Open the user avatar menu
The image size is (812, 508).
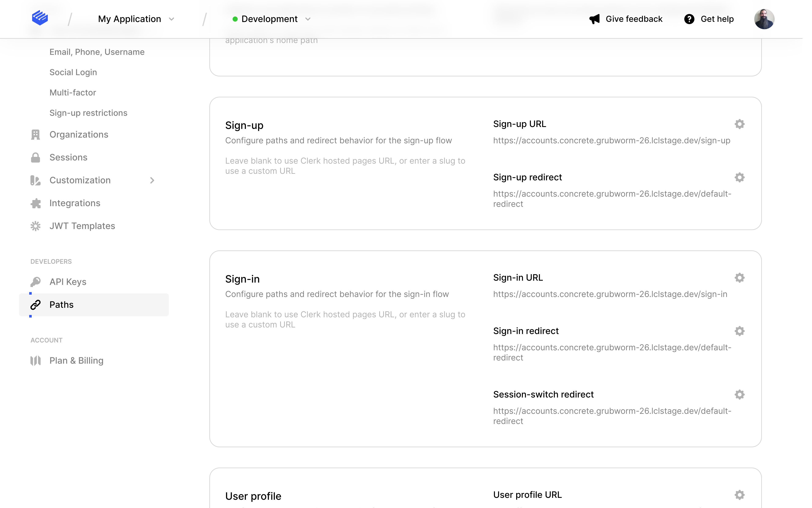(x=764, y=19)
